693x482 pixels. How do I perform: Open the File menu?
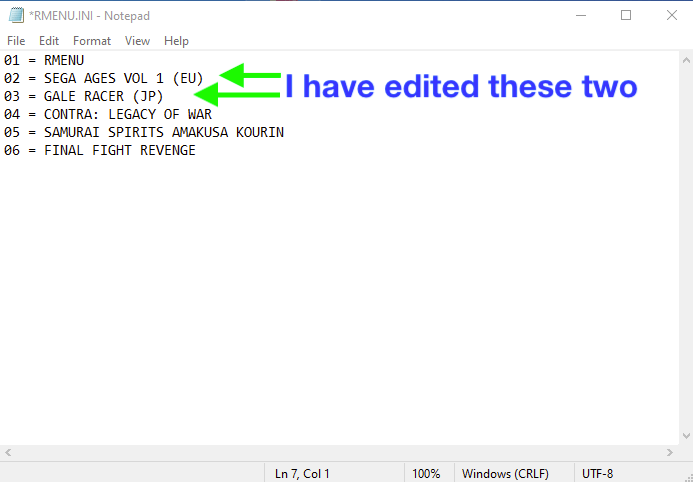(16, 41)
